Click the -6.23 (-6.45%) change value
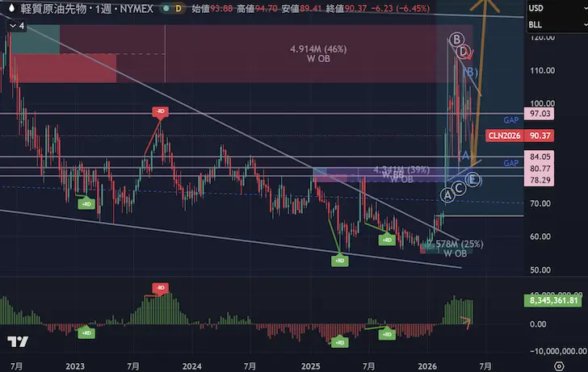588x372 pixels. 400,8
